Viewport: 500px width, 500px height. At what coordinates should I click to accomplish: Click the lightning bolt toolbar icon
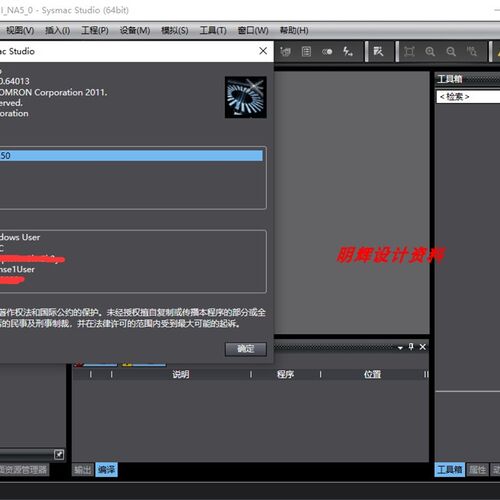[x=348, y=52]
